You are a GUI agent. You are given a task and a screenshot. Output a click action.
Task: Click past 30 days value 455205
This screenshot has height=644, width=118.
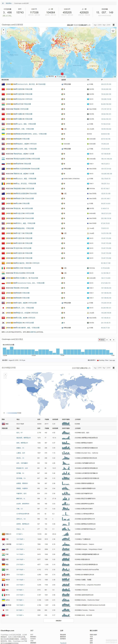click(67, 12)
